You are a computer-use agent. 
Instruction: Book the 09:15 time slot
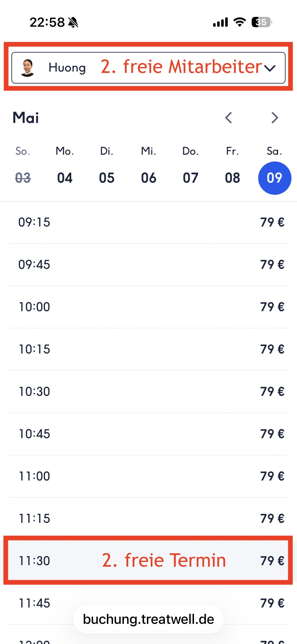[148, 222]
